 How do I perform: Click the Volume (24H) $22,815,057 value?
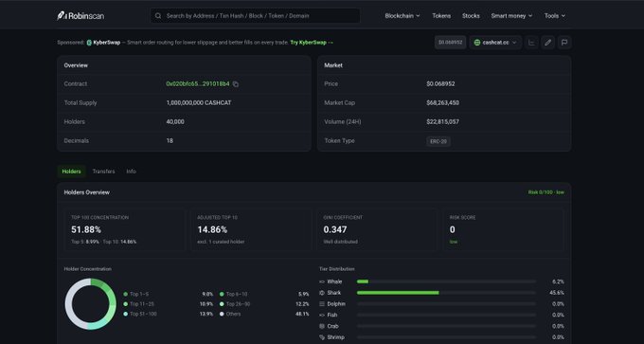coord(443,121)
